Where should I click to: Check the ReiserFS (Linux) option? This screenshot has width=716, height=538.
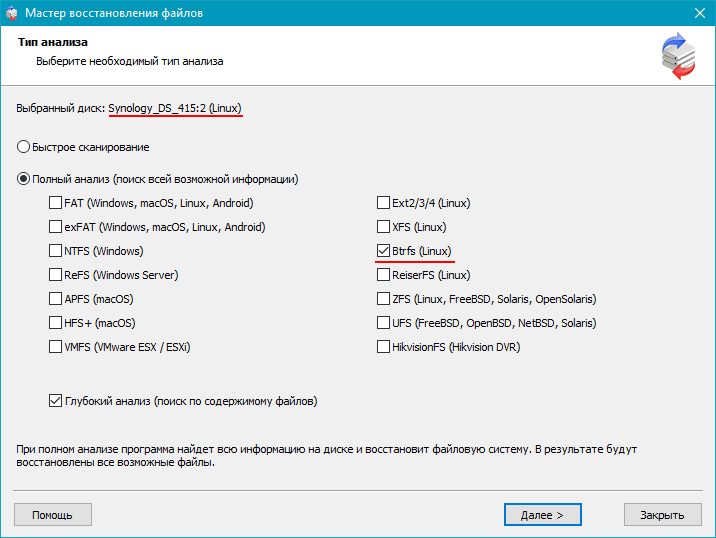click(x=383, y=275)
